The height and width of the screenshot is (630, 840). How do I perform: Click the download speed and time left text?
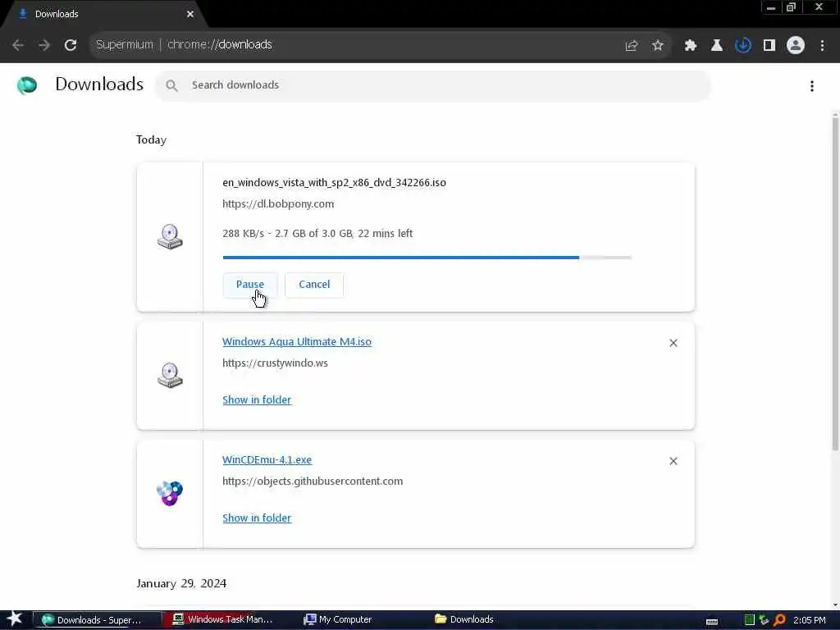coord(317,234)
